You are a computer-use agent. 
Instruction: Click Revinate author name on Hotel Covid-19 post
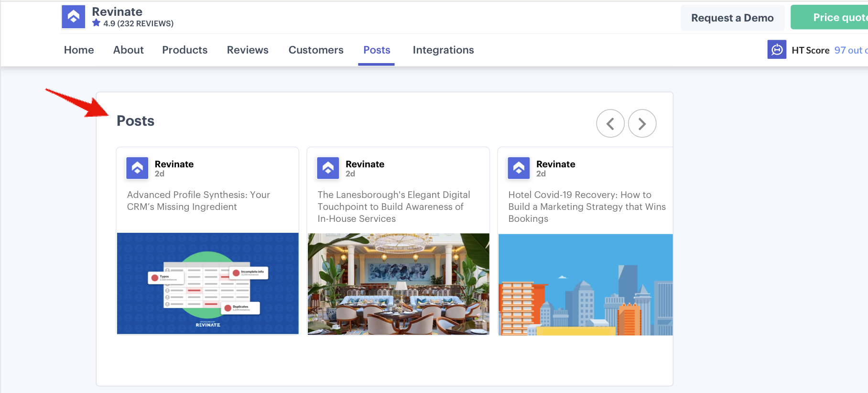coord(555,164)
